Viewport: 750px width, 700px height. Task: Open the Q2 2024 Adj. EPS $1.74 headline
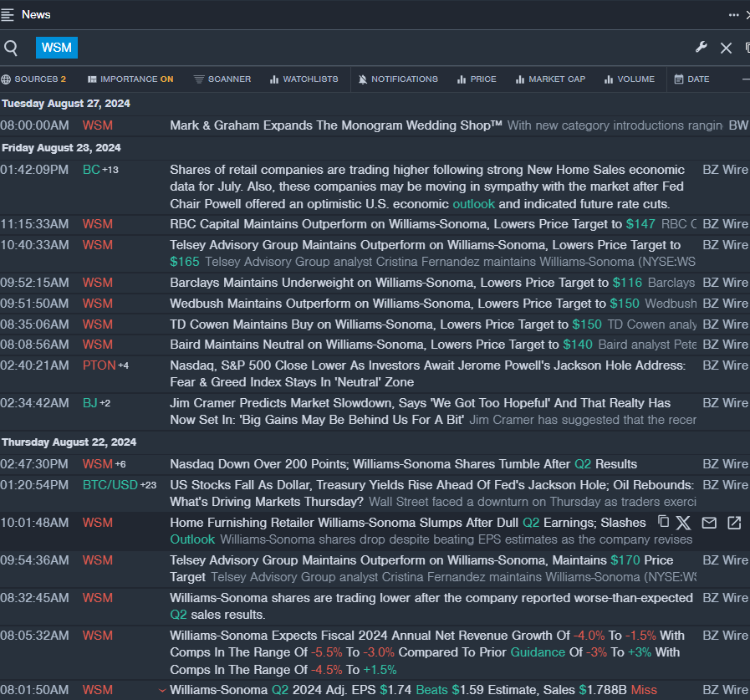click(x=414, y=690)
